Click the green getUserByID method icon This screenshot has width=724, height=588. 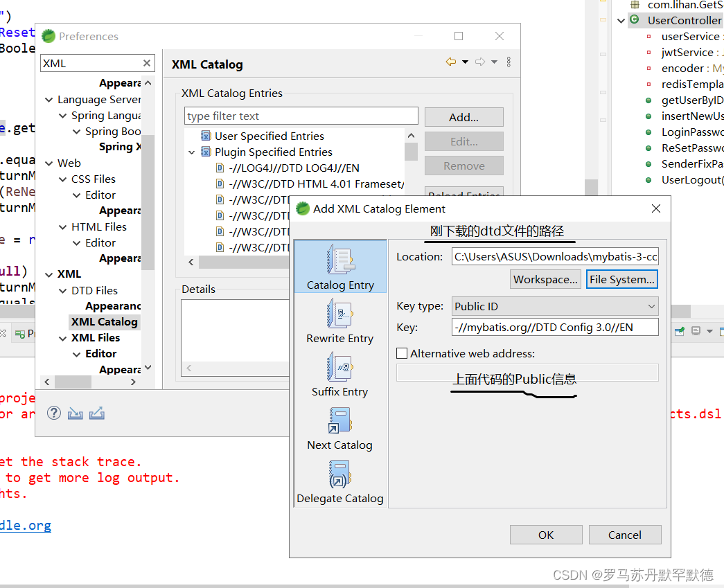(648, 100)
